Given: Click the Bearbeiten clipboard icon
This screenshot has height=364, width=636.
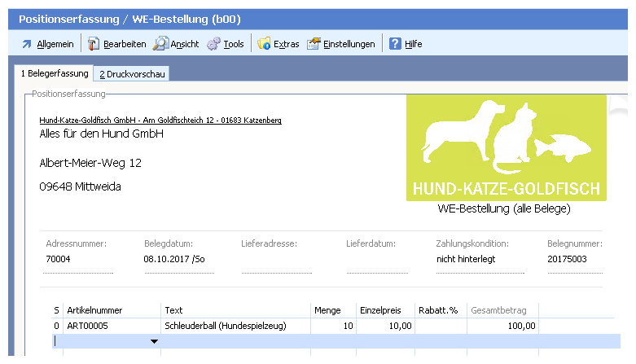Looking at the screenshot, I should [94, 44].
